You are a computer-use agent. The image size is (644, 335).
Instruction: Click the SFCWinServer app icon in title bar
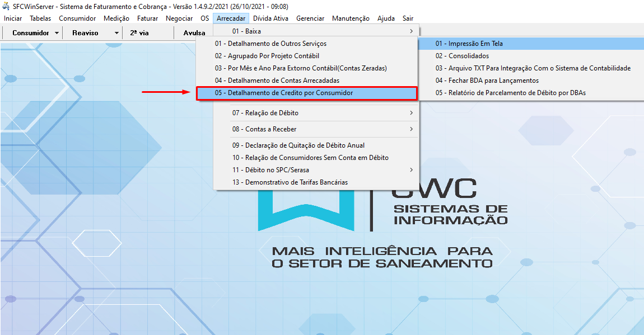7,6
